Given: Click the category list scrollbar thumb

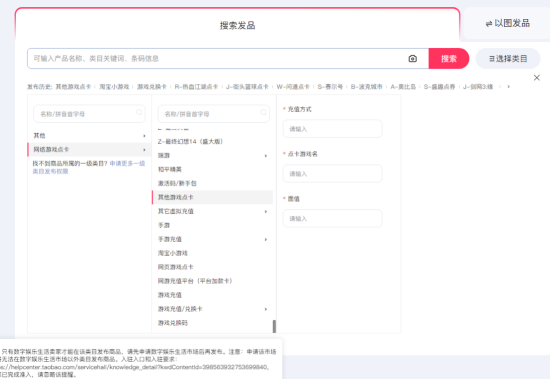Looking at the screenshot, I should point(274,326).
